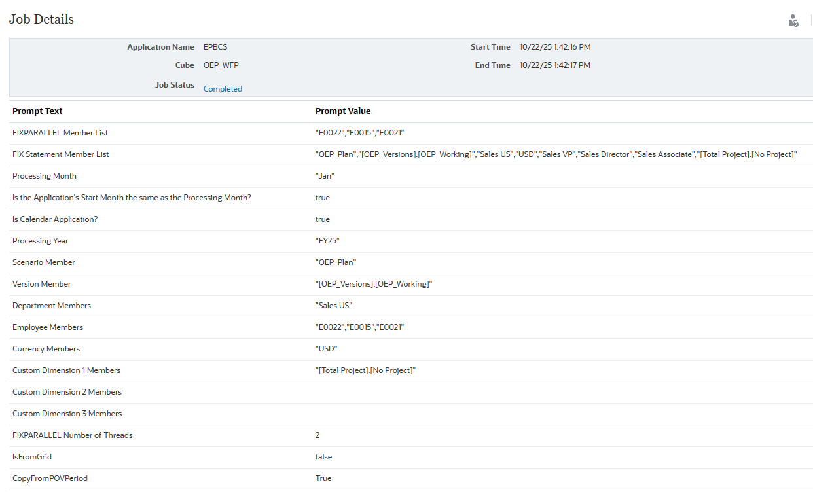
Task: Select the Currency Members label
Action: (46, 349)
